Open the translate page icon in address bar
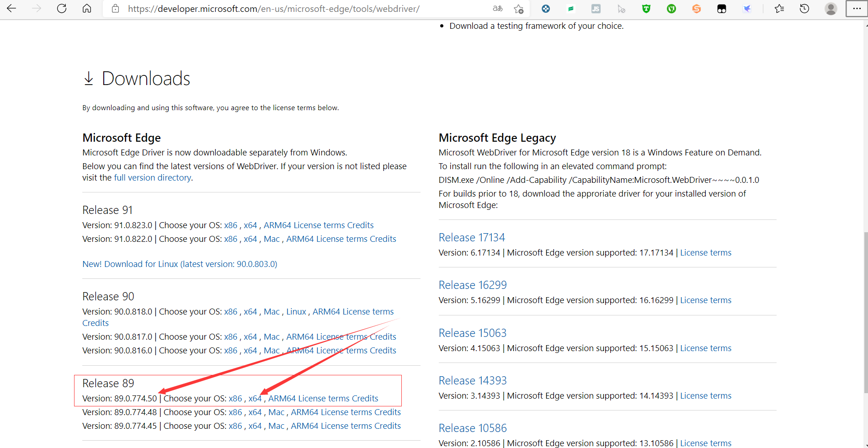The height and width of the screenshot is (448, 868). (498, 9)
